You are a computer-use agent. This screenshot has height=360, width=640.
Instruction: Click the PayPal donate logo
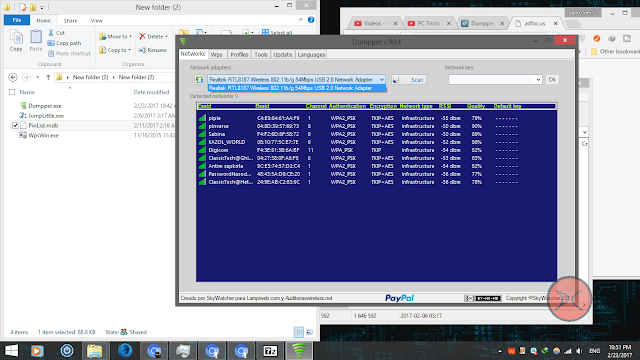399,298
